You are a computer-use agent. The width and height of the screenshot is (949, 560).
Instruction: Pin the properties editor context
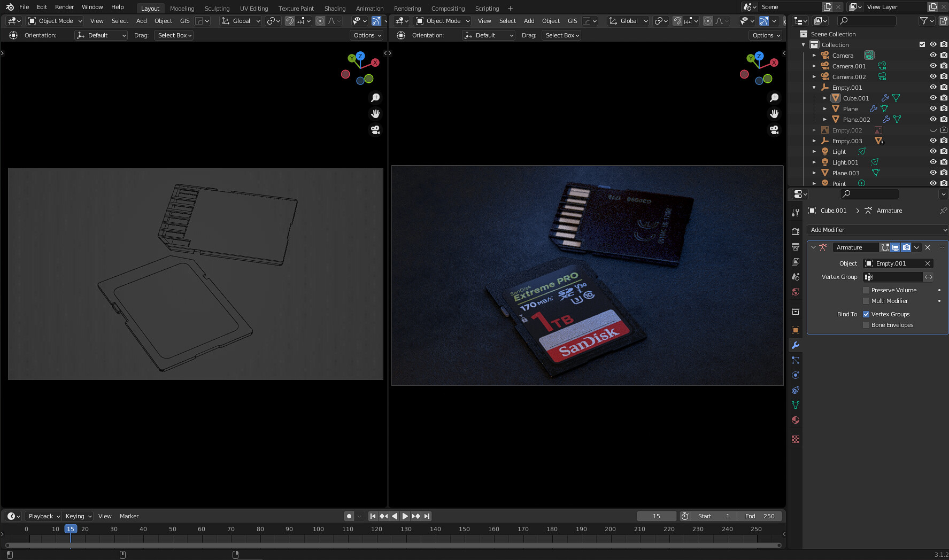coord(943,211)
